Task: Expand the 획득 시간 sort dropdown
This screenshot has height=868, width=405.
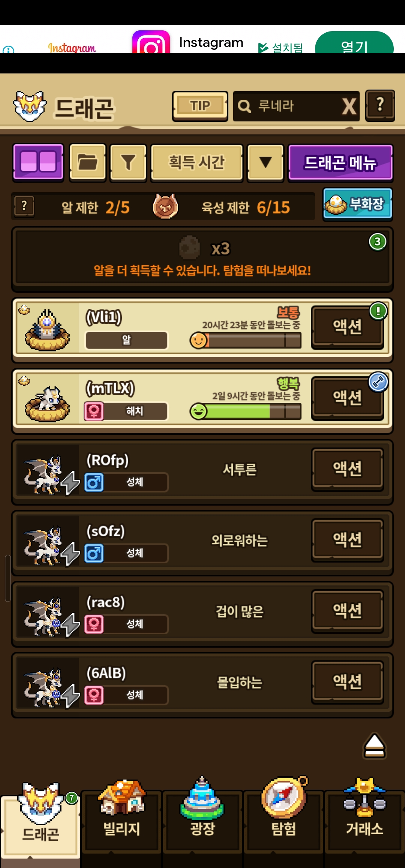Action: pos(197,163)
